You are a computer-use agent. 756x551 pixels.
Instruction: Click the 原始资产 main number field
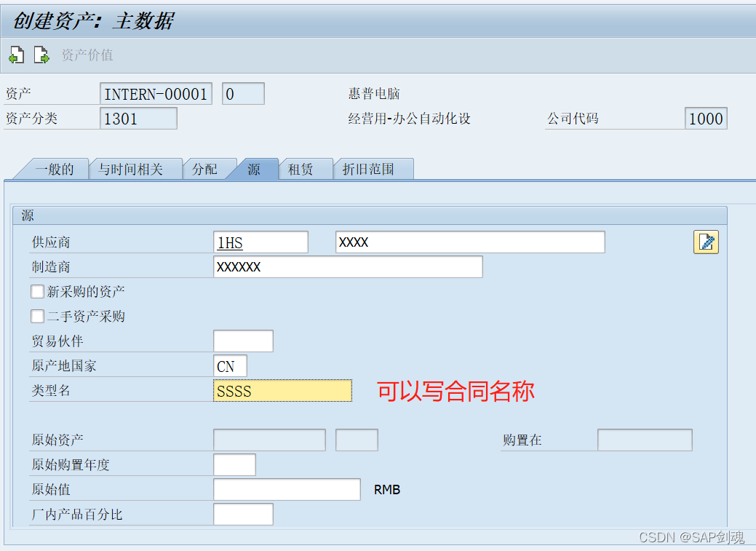tap(269, 440)
